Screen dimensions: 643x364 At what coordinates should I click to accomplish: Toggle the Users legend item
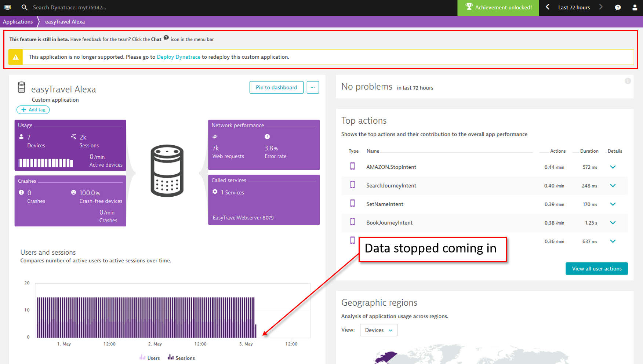(x=150, y=358)
